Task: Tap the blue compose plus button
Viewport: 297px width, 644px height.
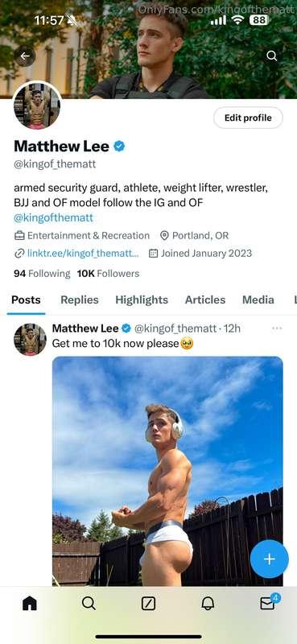Action: tap(270, 559)
